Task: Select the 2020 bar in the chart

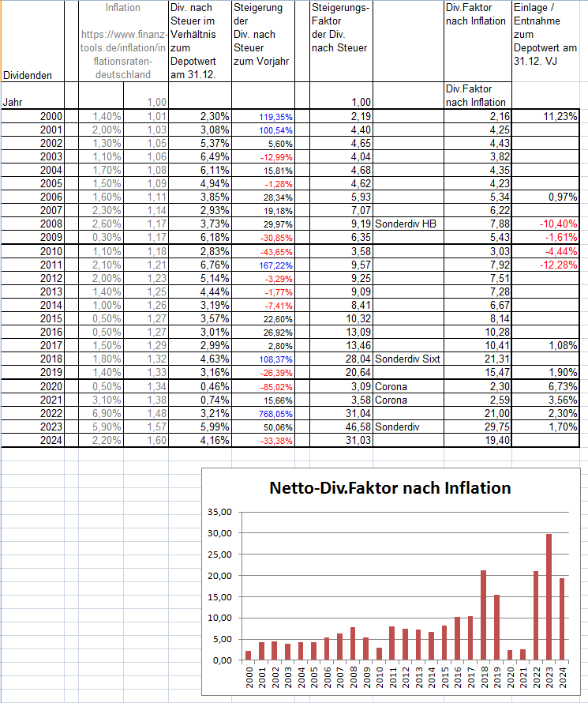Action: coord(510,655)
